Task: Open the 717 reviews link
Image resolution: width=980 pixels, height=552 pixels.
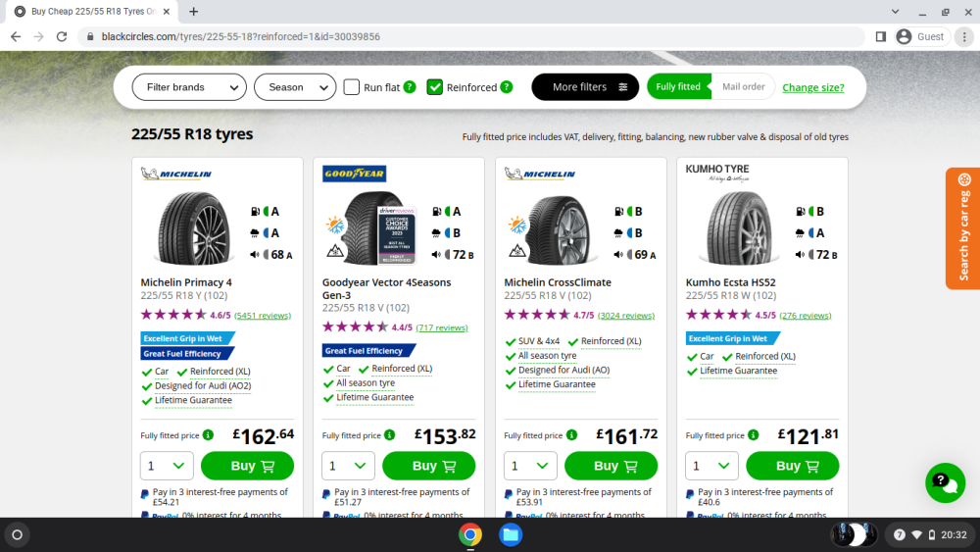Action: click(x=442, y=327)
